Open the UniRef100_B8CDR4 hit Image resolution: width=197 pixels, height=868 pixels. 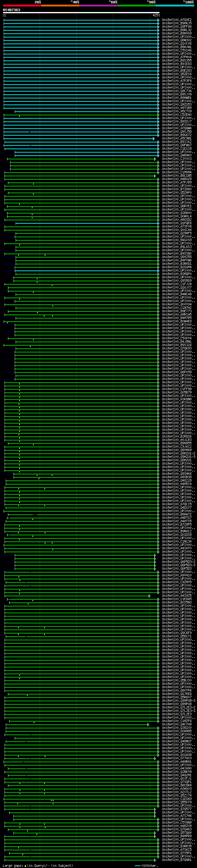point(177,785)
